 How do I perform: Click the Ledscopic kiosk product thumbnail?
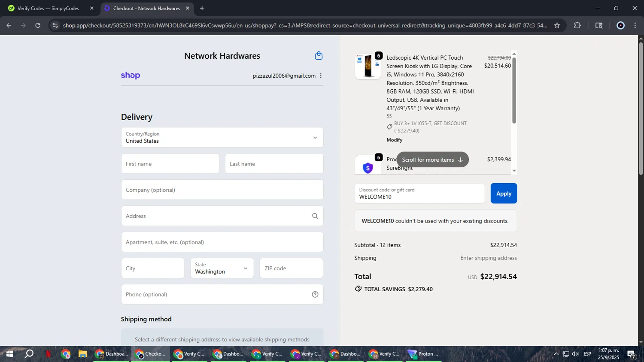click(368, 66)
